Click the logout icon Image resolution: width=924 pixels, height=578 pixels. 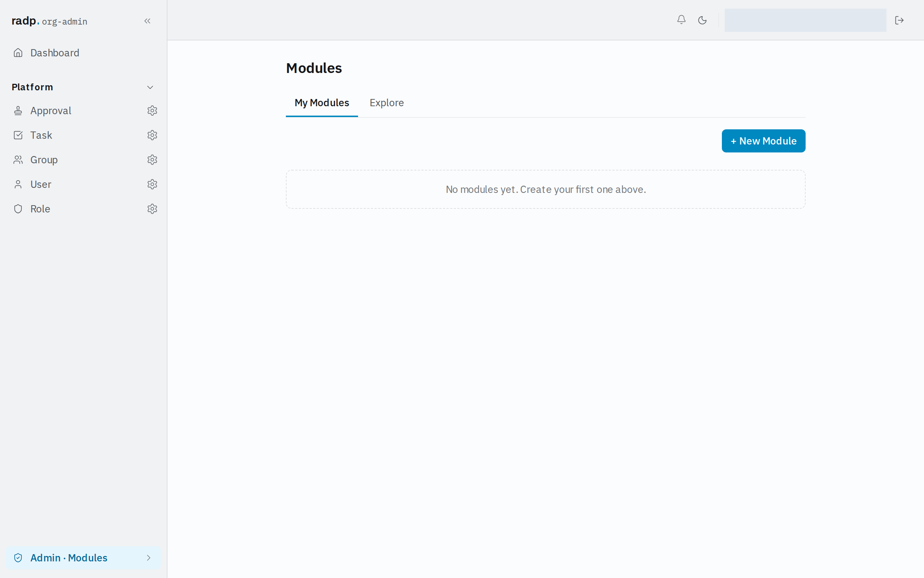899,20
